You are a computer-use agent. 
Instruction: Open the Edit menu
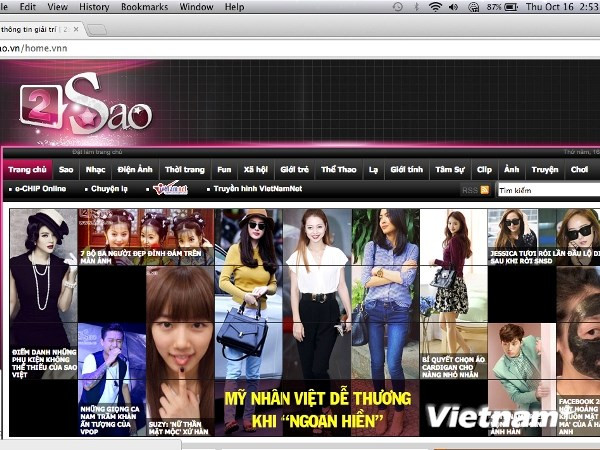tap(28, 7)
